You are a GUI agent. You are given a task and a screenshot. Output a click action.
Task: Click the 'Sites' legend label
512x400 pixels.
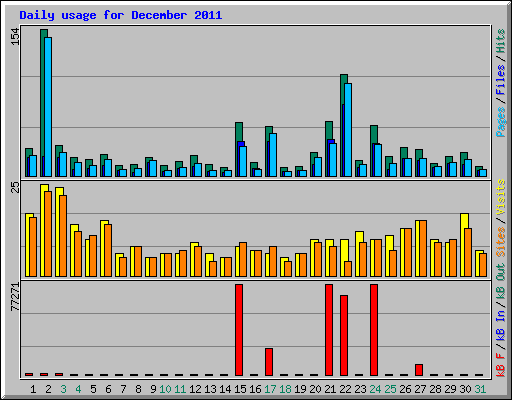(x=501, y=242)
